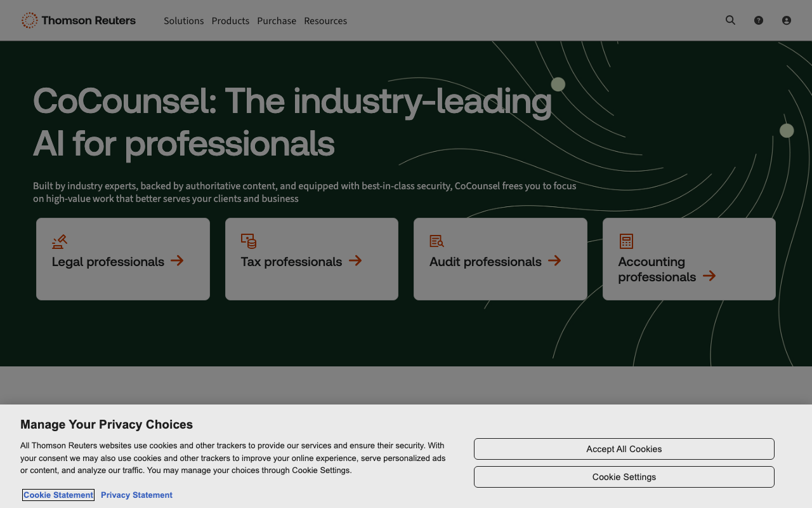The image size is (812, 508).
Task: Click the Thomson Reuters logo
Action: point(79,20)
